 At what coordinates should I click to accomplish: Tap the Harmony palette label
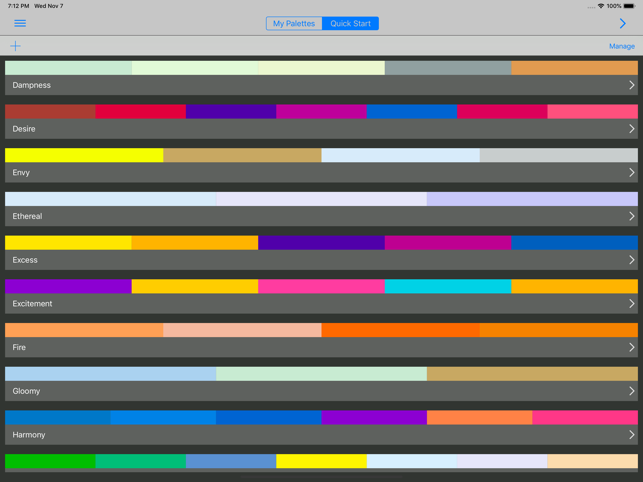(x=29, y=435)
